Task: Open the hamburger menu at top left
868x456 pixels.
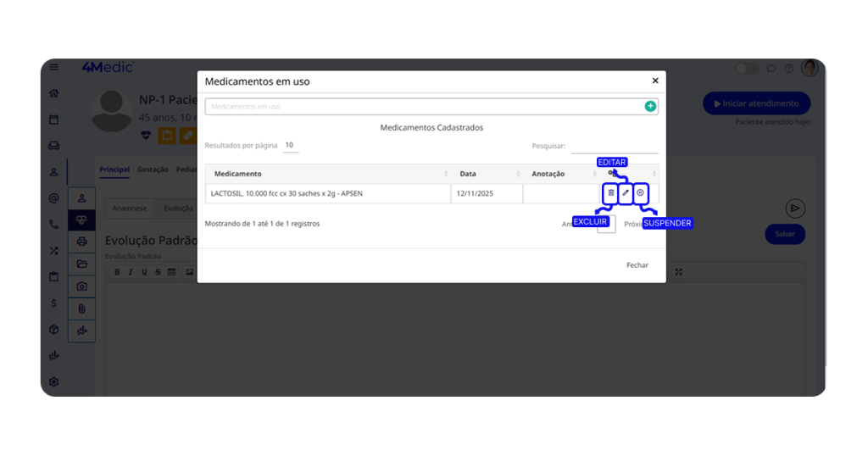Action: point(54,68)
